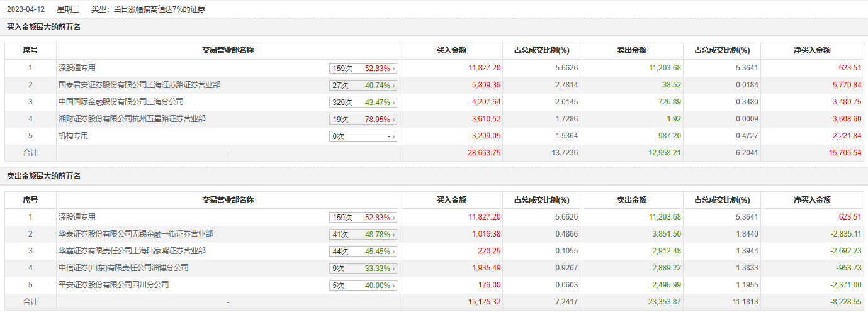Open 华泰证券无锡金融一街证券营业部 link
Image resolution: width=868 pixels, height=312 pixels.
click(x=135, y=234)
